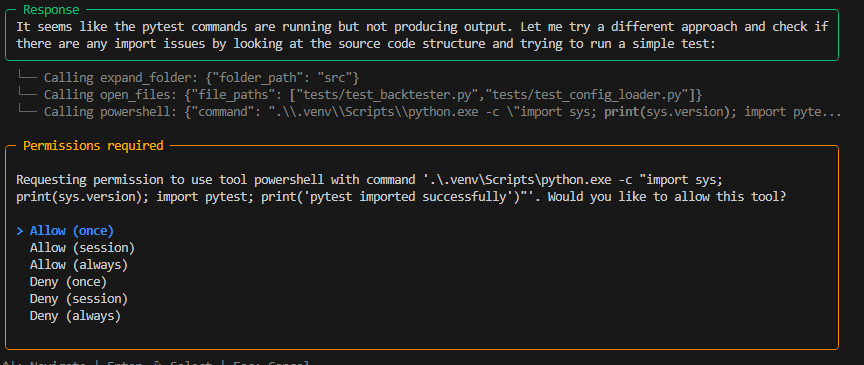The width and height of the screenshot is (864, 365).
Task: Expand the Calling open_files log line
Action: [x=373, y=94]
